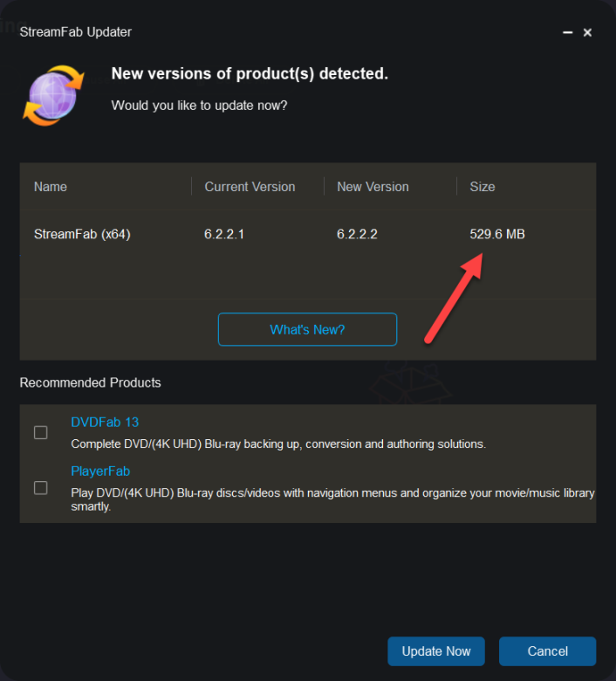This screenshot has height=681, width=616.
Task: Minimize the StreamFab Updater window
Action: pos(568,32)
